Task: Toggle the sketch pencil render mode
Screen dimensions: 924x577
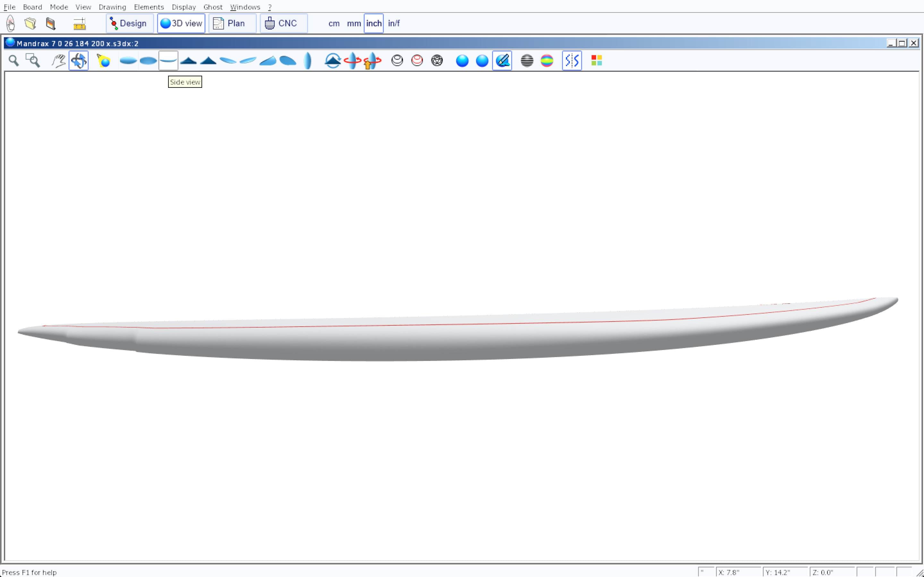Action: pos(502,61)
